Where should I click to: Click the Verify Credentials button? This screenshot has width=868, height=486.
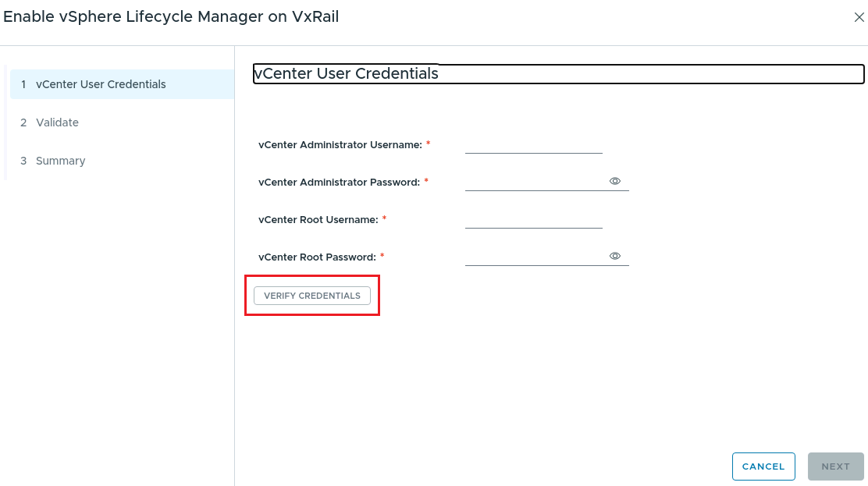point(311,296)
